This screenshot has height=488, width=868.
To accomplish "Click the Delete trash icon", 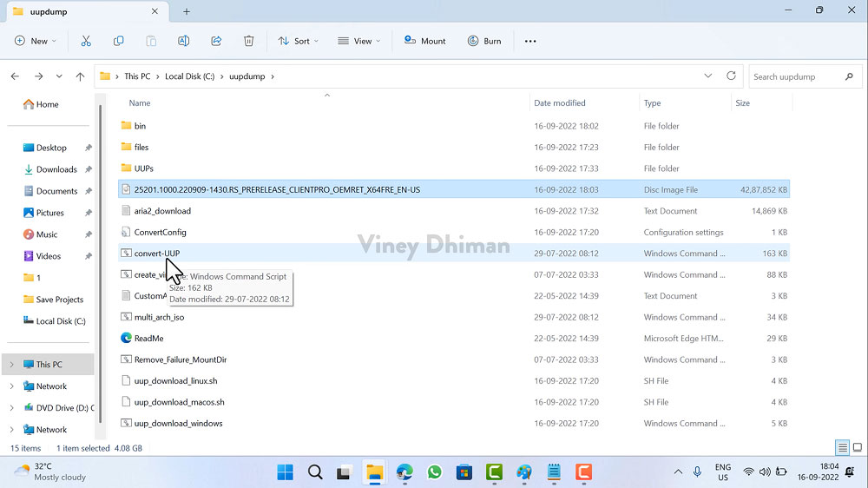I will pyautogui.click(x=249, y=41).
